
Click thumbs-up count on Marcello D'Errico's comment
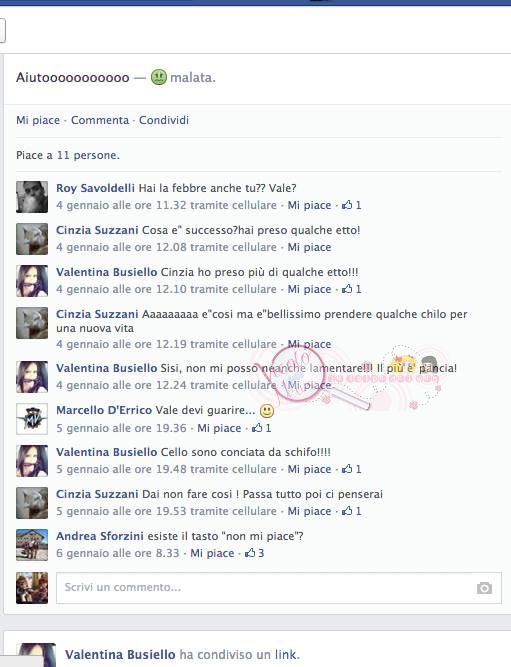click(261, 428)
